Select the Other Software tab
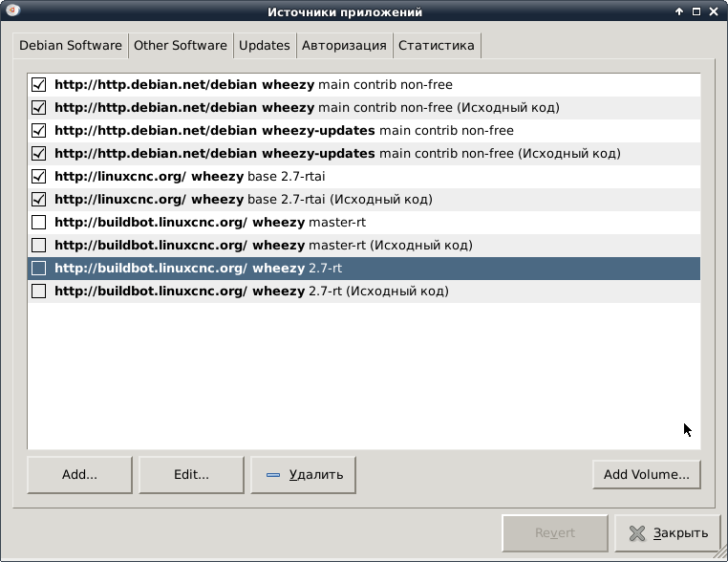 pyautogui.click(x=181, y=46)
